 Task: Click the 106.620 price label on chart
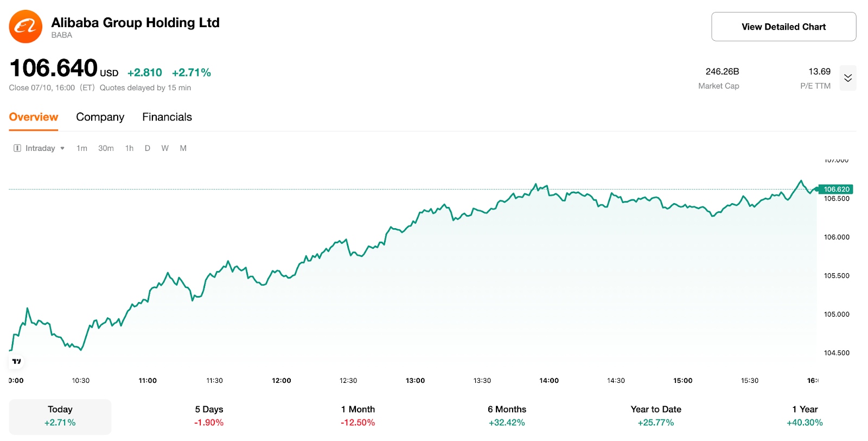tap(835, 189)
